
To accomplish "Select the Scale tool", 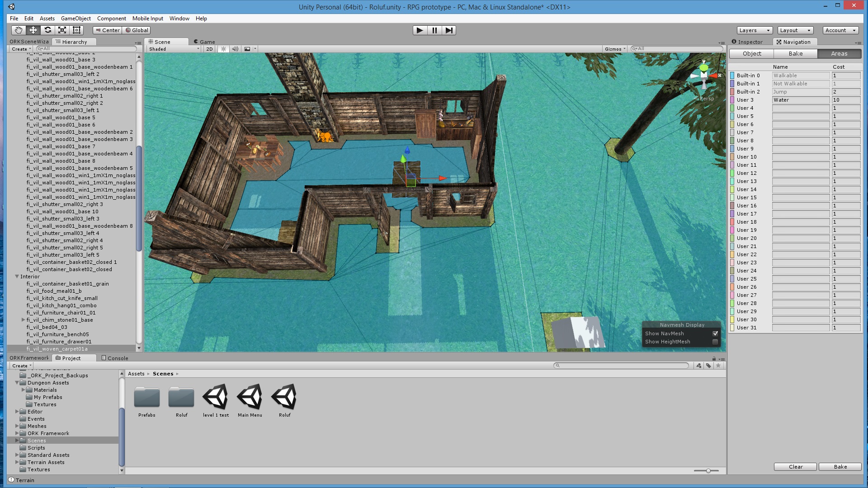I will click(62, 30).
